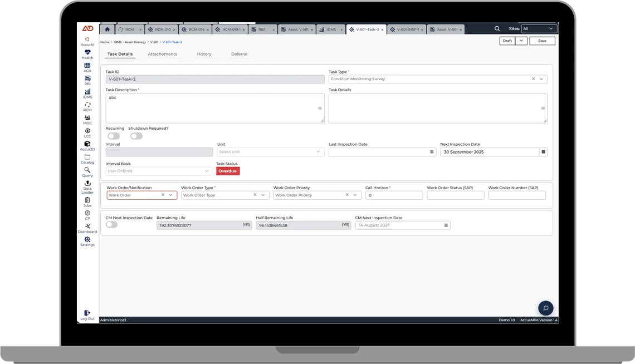This screenshot has width=635, height=364.
Task: Clear the Work Order Type field
Action: coord(255,195)
